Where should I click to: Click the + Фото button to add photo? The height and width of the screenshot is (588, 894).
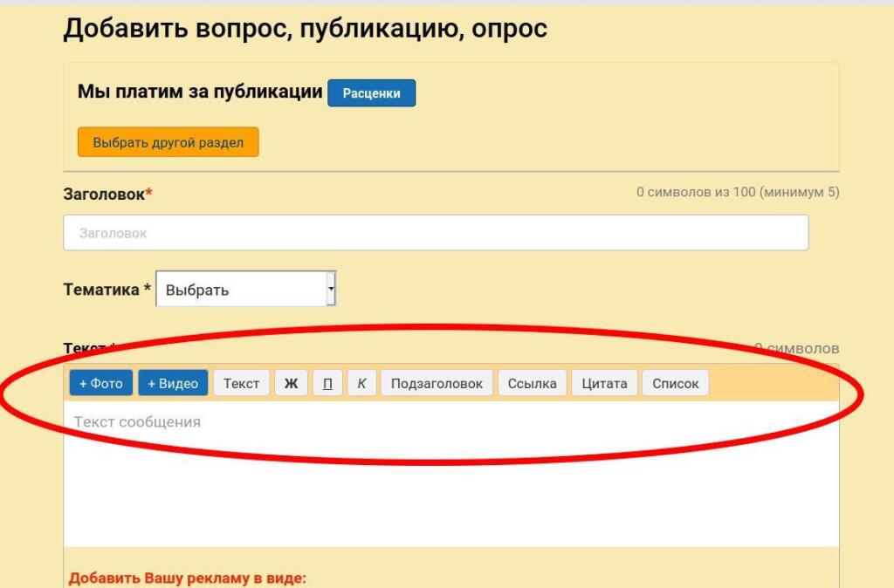[x=101, y=384]
